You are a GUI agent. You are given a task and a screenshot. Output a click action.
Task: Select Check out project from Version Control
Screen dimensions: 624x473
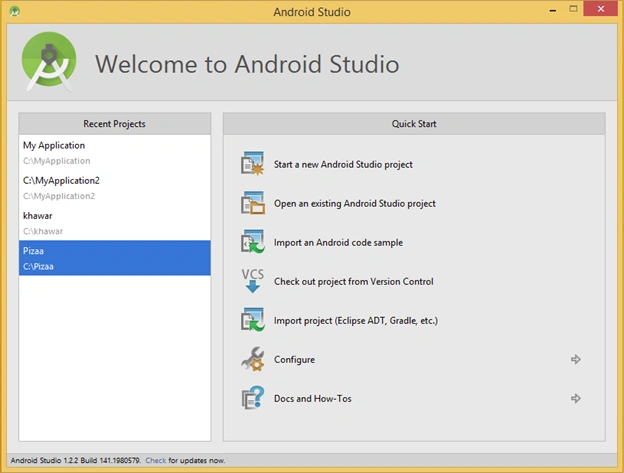(x=353, y=281)
